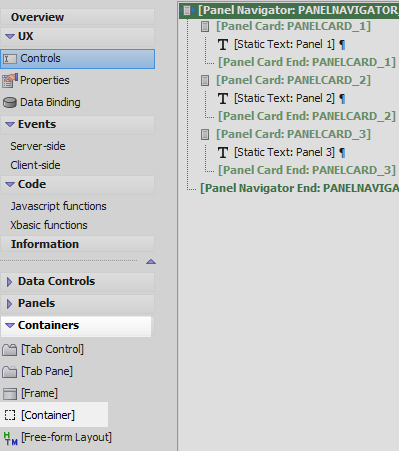Image resolution: width=399 pixels, height=451 pixels.
Task: Expand the Data Controls section
Action: tap(9, 282)
